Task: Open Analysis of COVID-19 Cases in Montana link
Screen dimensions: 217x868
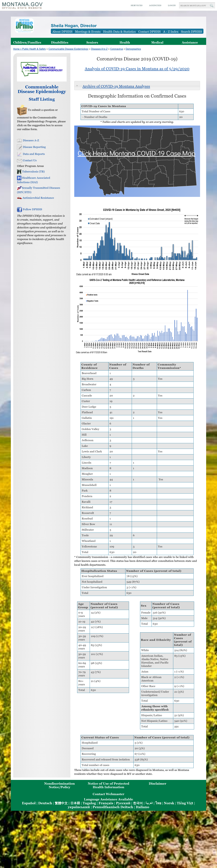Action: pos(137,69)
